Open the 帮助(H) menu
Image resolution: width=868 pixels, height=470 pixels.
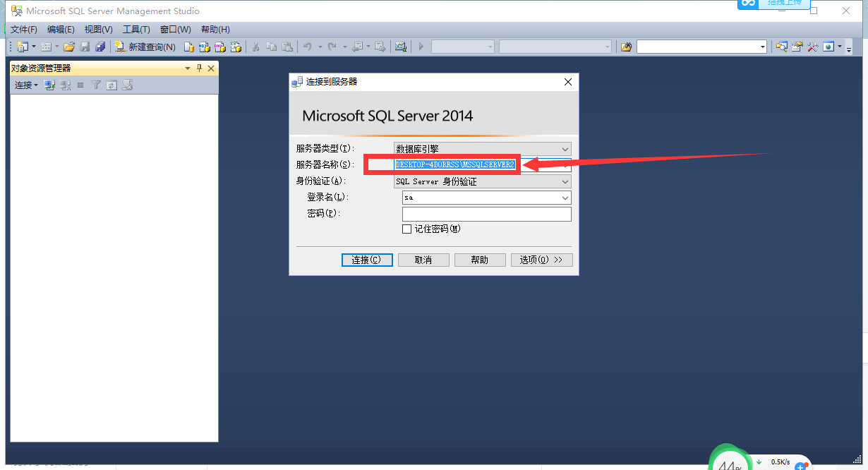215,29
